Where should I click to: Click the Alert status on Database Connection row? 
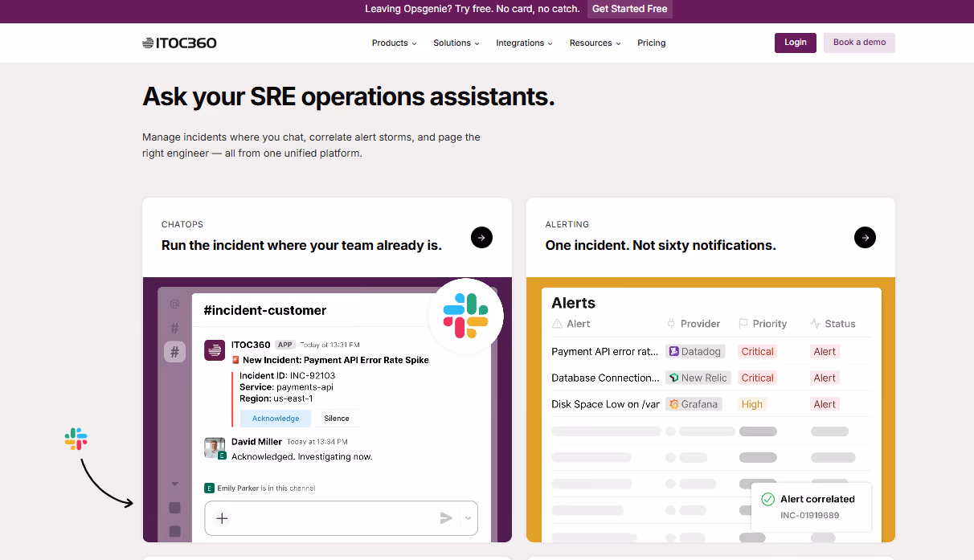(x=825, y=378)
